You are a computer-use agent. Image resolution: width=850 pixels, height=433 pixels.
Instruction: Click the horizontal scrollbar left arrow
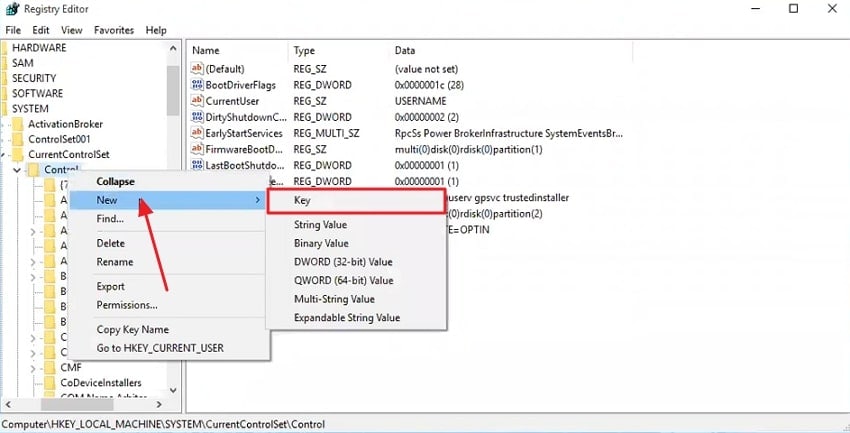(8, 404)
